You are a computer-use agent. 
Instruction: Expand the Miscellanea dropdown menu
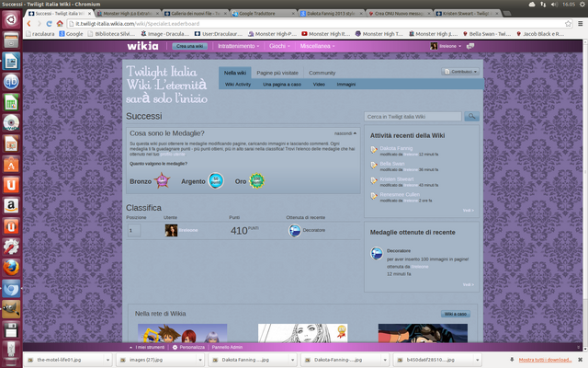coord(317,46)
